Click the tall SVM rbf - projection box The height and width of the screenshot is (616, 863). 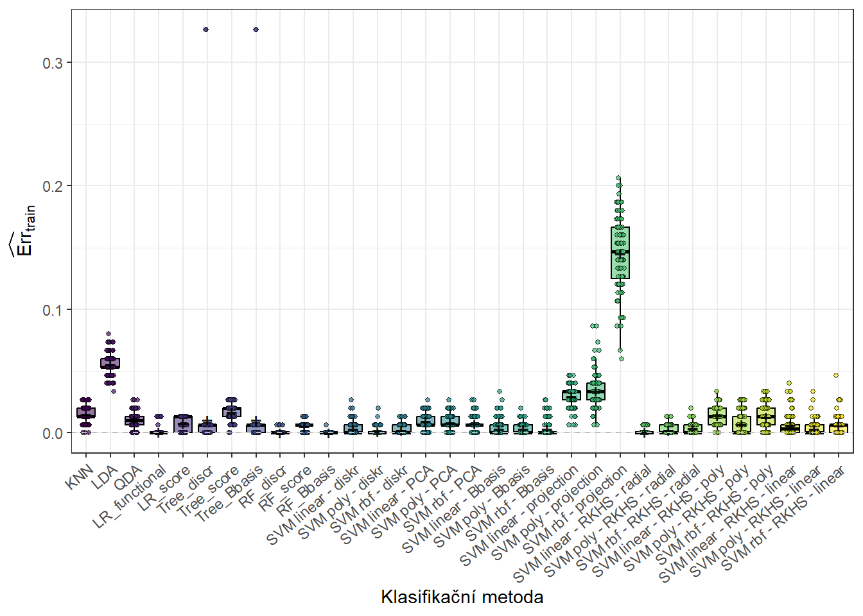click(620, 252)
